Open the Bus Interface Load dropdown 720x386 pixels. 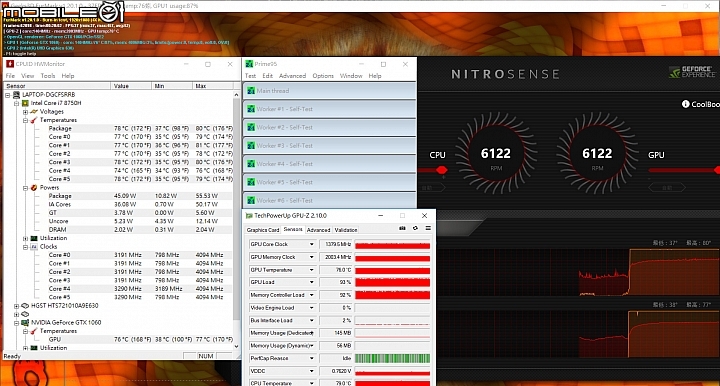click(x=311, y=320)
